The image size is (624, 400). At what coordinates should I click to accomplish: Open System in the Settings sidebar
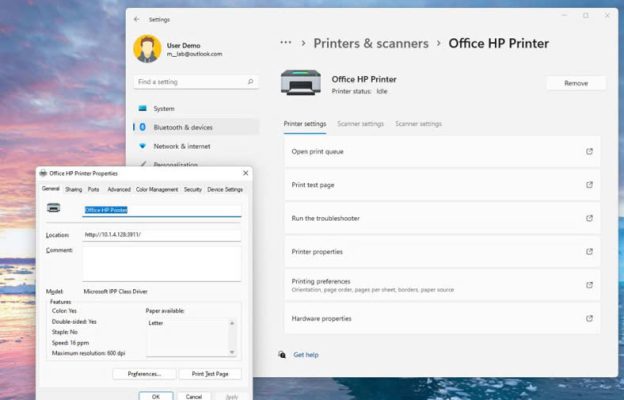click(x=196, y=108)
